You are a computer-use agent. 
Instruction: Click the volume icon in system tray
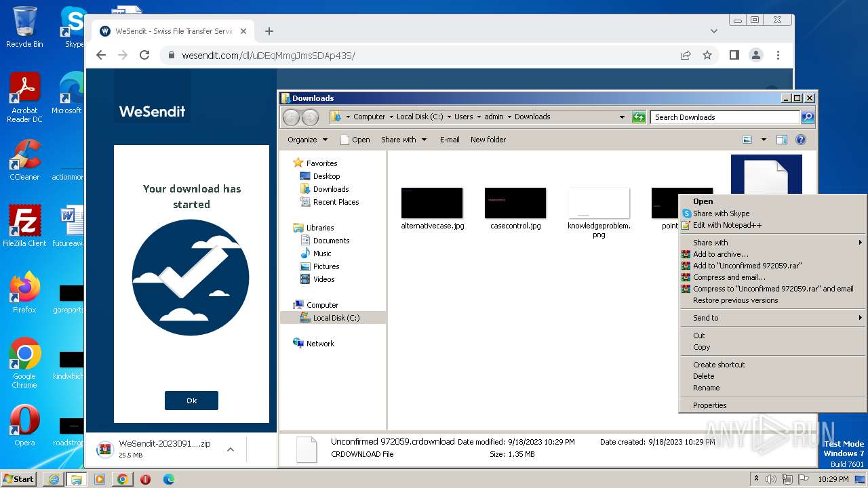pos(771,479)
